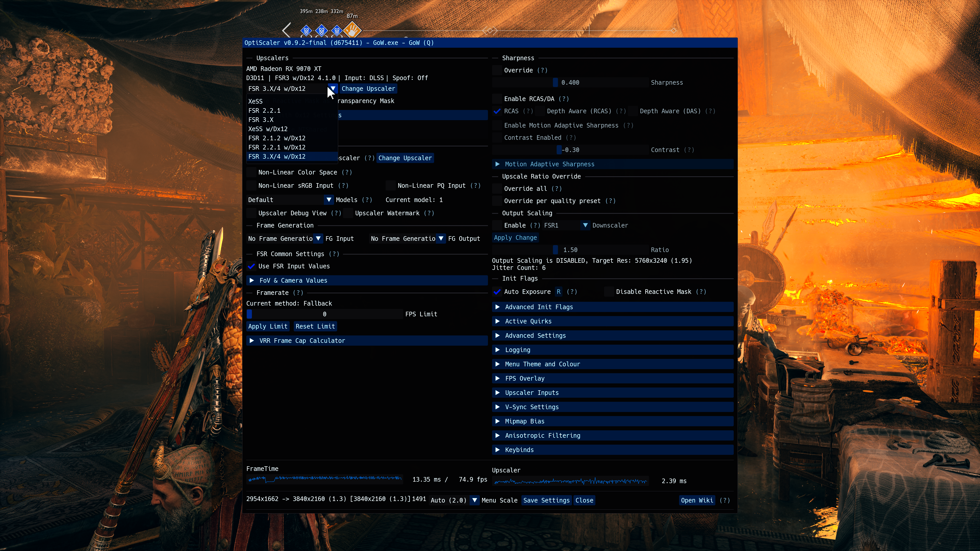Click the help marker next to Framerate
980x551 pixels.
(298, 293)
